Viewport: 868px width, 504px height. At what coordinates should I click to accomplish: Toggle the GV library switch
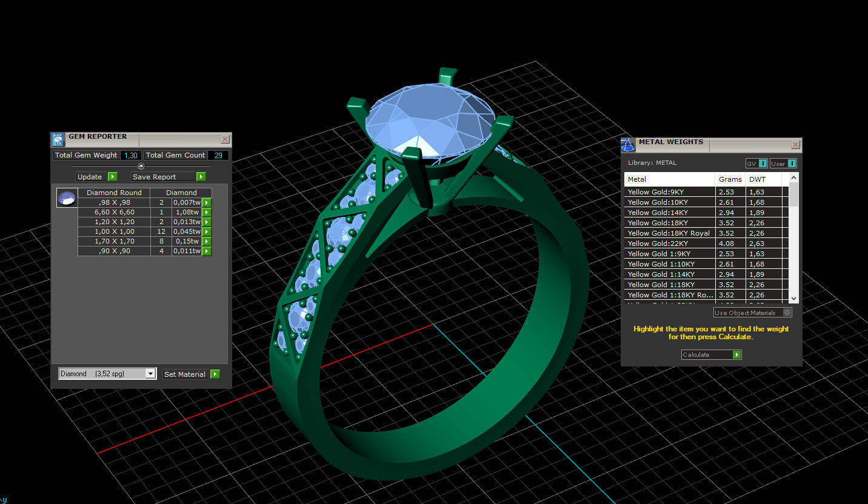pos(756,164)
